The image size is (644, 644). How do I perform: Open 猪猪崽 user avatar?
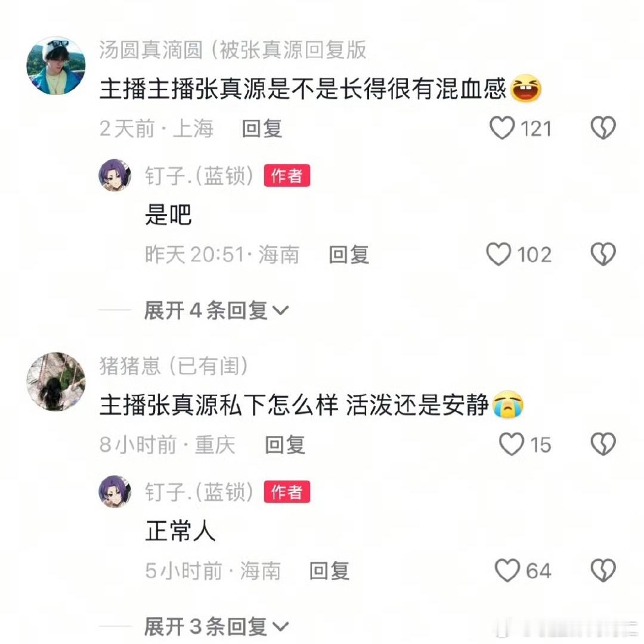tap(56, 382)
